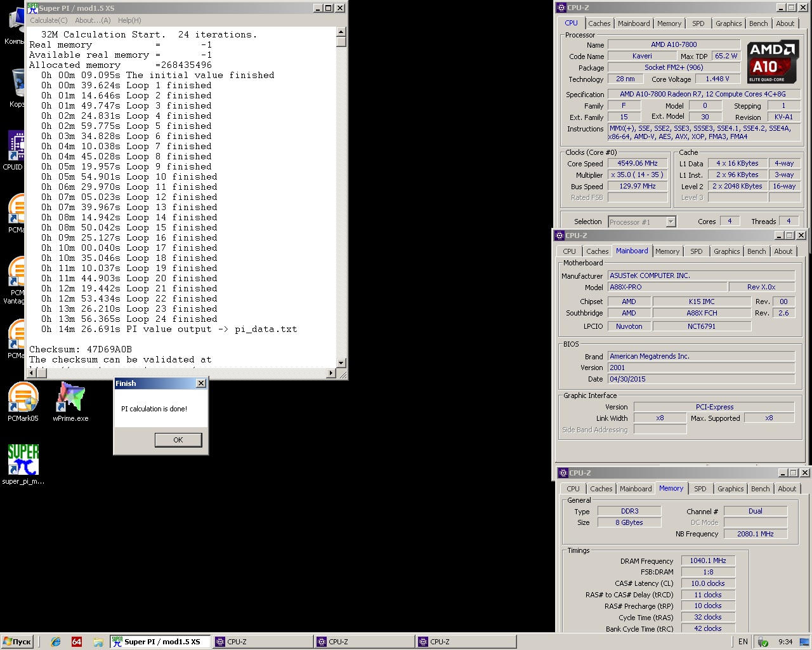812x650 pixels.
Task: Select Bench tab in bottom CPU-Z window
Action: point(761,489)
